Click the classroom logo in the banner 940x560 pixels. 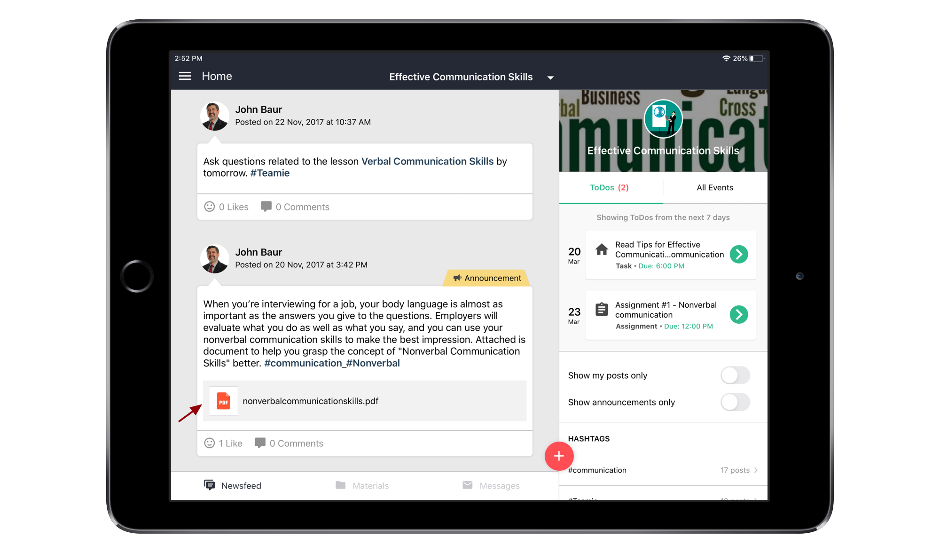663,118
